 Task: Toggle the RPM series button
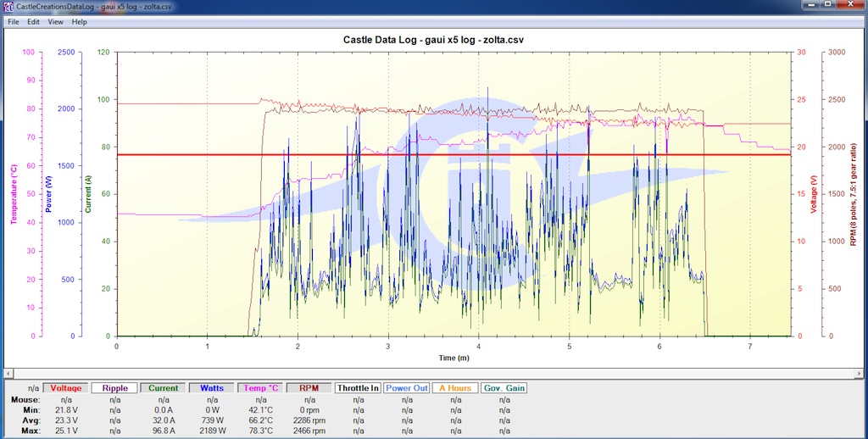310,388
